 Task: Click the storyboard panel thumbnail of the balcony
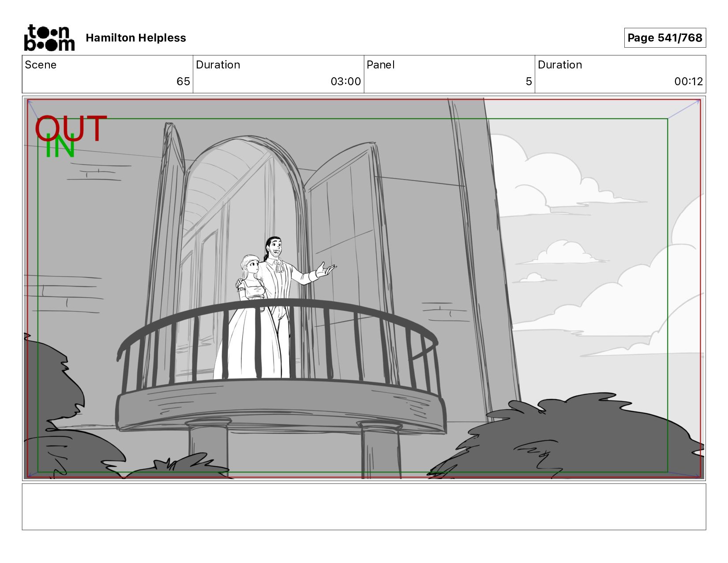click(x=364, y=288)
